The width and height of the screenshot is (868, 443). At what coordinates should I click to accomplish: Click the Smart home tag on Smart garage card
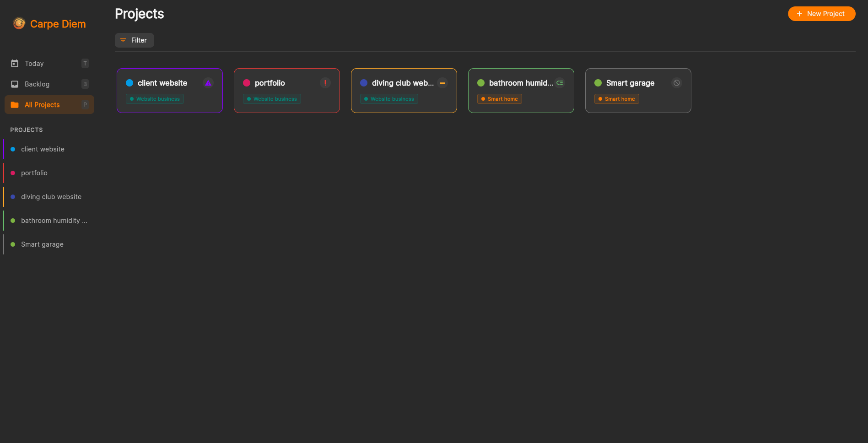pos(616,99)
